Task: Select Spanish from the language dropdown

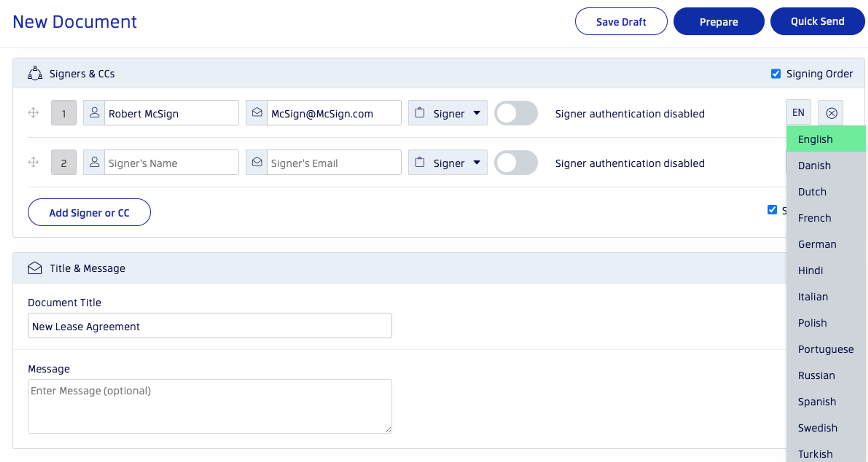Action: coord(818,401)
